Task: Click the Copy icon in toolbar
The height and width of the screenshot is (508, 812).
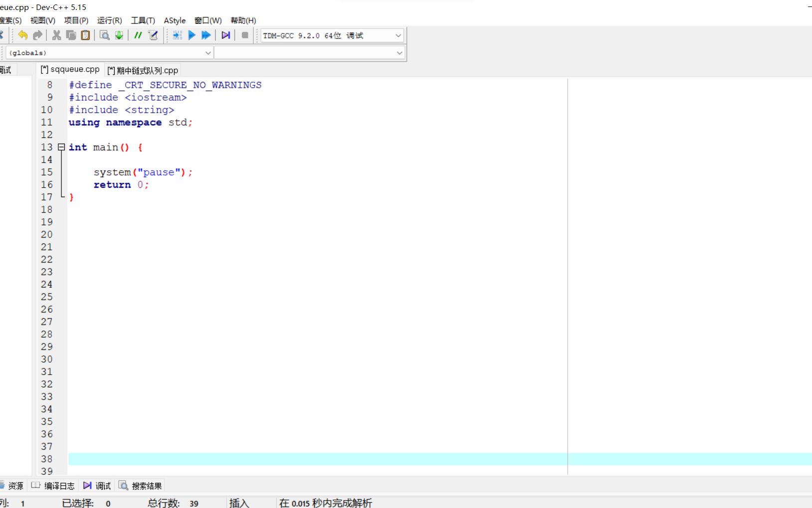Action: 71,35
